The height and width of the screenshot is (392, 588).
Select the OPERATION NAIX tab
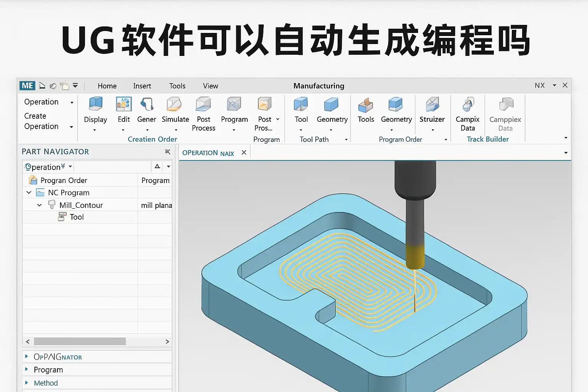[208, 153]
